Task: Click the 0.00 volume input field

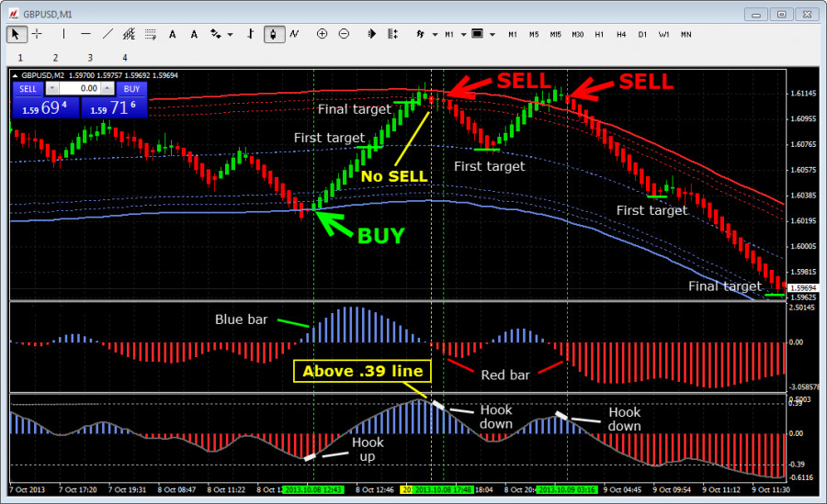Action: click(x=80, y=88)
